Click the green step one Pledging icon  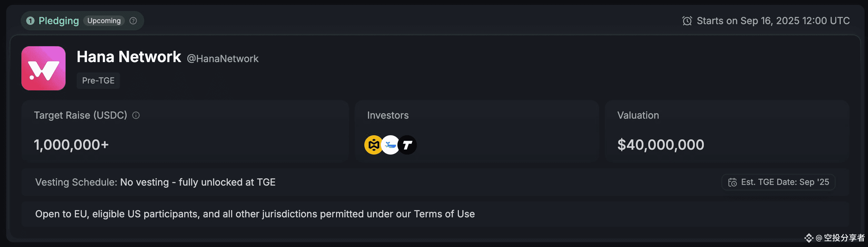pos(30,21)
